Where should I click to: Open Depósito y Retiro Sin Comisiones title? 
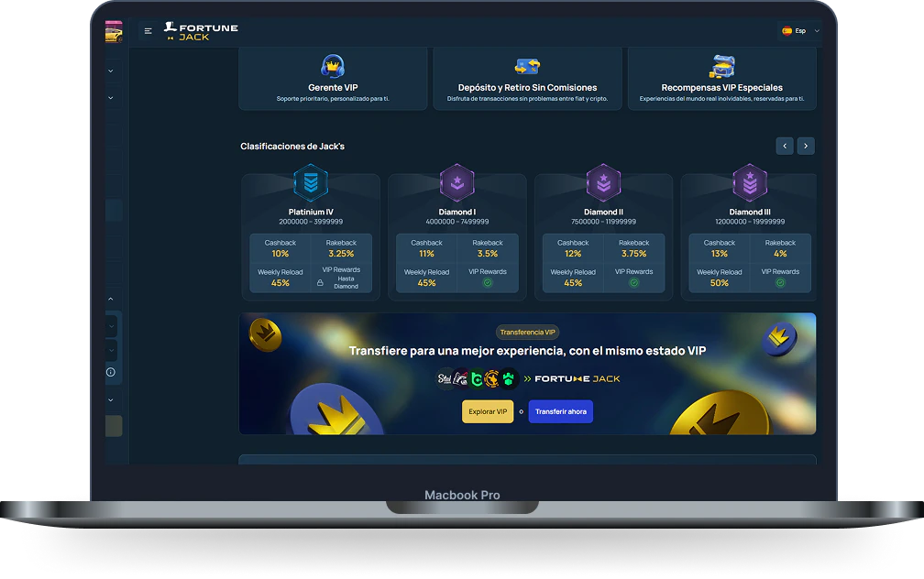527,87
